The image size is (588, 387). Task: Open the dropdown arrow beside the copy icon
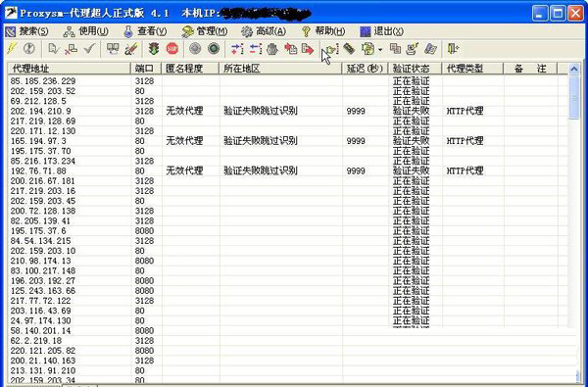(x=380, y=50)
